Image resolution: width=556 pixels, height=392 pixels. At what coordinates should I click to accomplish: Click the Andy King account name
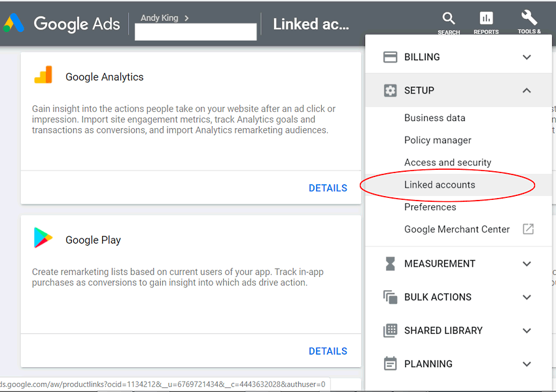[x=159, y=18]
